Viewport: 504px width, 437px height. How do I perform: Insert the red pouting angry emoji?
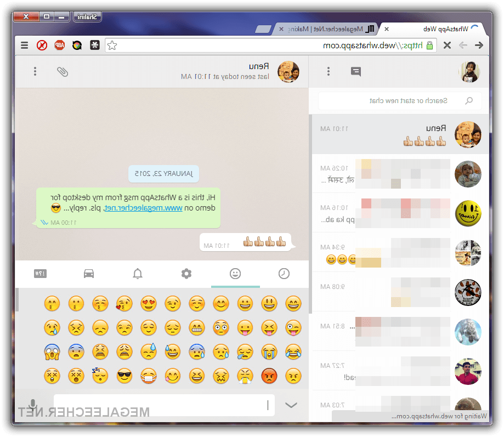coord(269,376)
